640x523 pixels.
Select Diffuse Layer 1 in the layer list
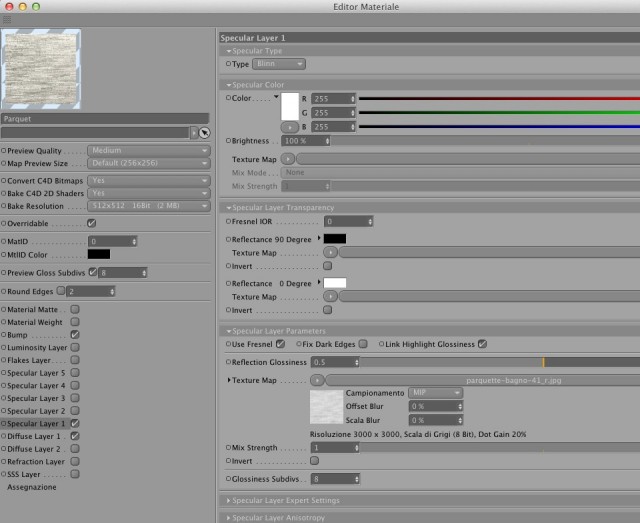34,436
